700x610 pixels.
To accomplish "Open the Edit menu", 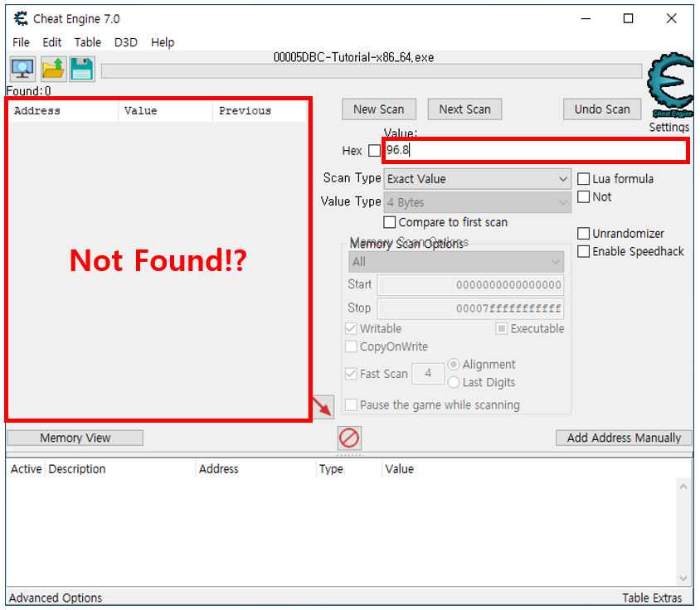I will point(51,42).
